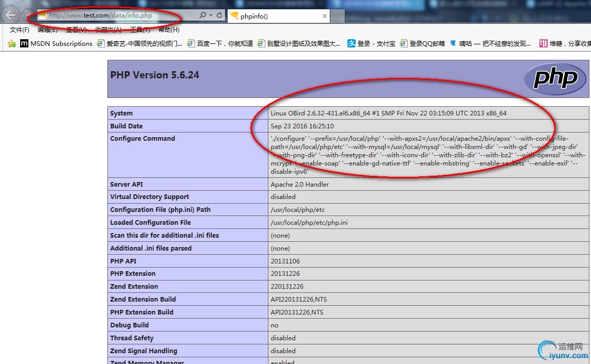
Task: Click the Scan this dir for additional .ini files label
Action: (x=164, y=235)
